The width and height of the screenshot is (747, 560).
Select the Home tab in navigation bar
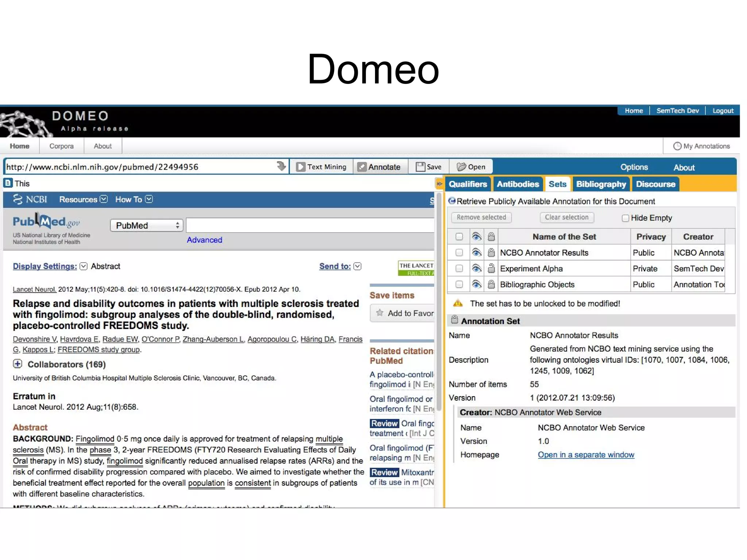(x=20, y=146)
